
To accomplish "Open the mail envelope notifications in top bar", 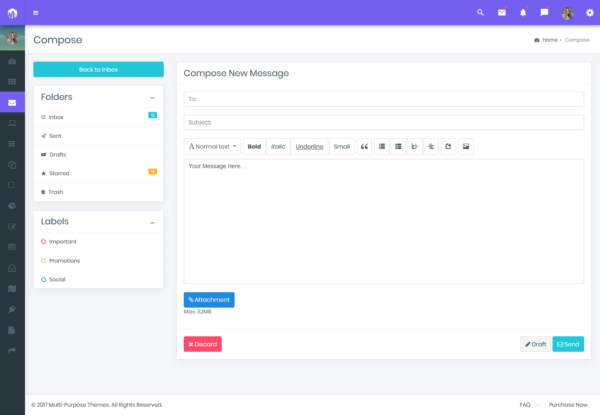I will 502,13.
